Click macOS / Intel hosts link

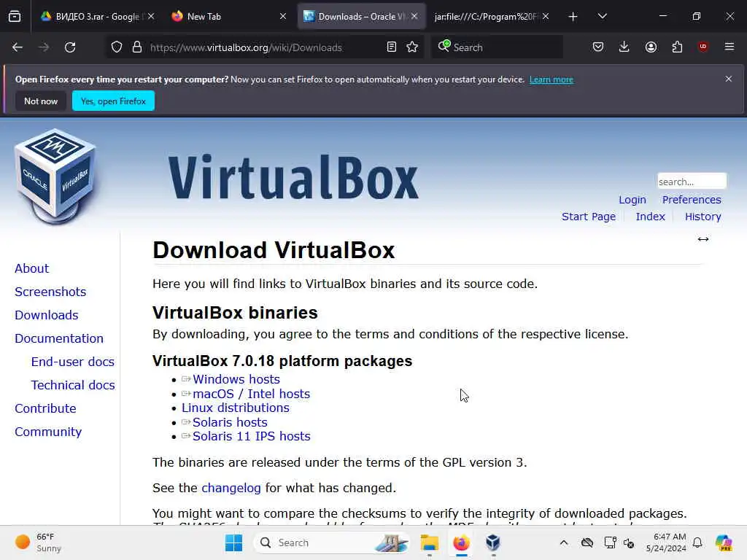pyautogui.click(x=251, y=394)
